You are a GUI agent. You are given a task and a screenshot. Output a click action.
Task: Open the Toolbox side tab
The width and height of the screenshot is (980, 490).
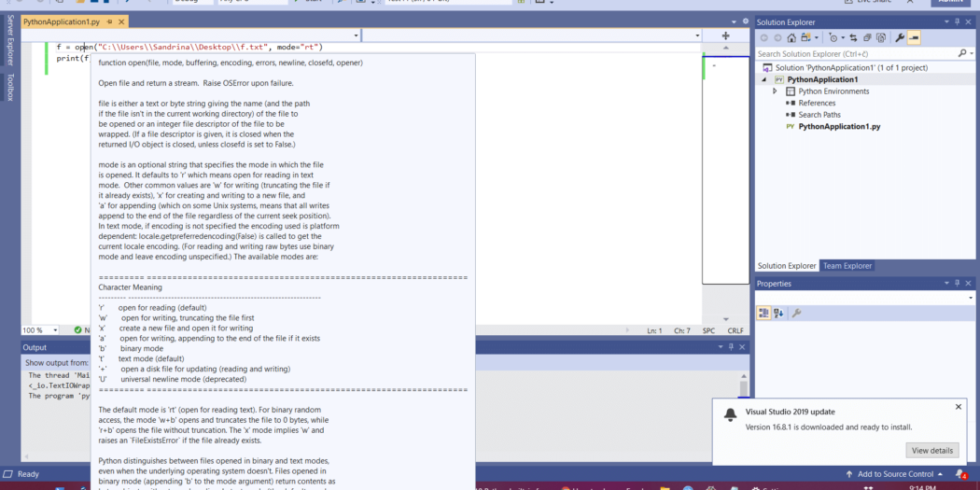(9, 87)
